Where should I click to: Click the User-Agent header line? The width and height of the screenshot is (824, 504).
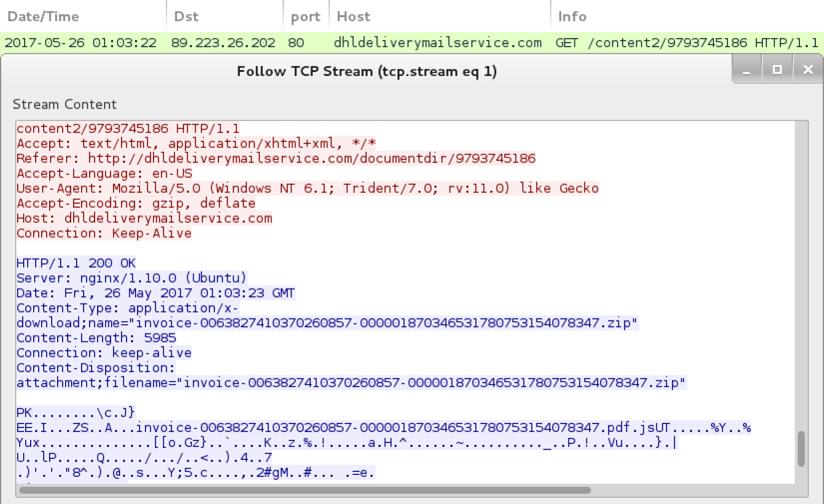(308, 189)
